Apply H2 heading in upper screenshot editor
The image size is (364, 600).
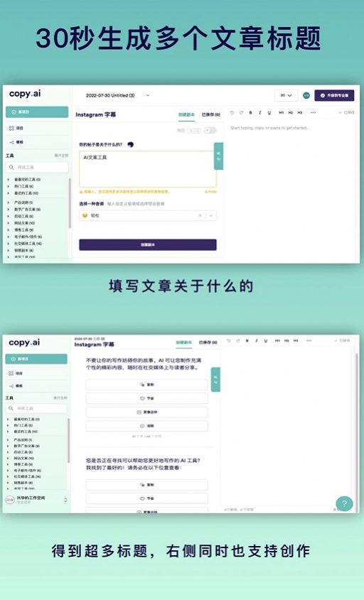291,112
